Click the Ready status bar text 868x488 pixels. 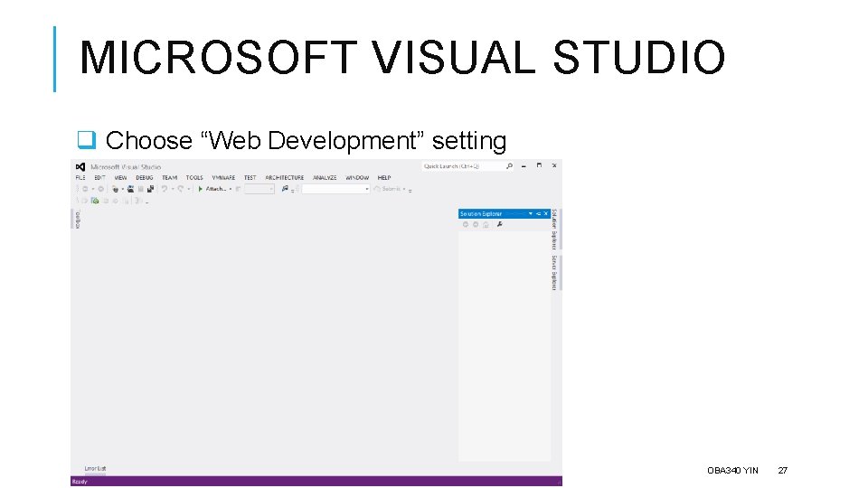(x=80, y=482)
